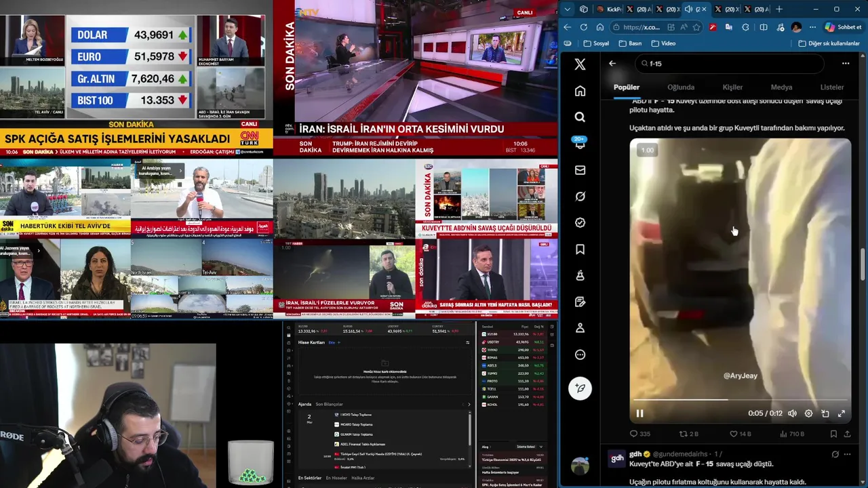The height and width of the screenshot is (488, 868).
Task: Open the Sosyal bookmarks folder
Action: pos(596,43)
